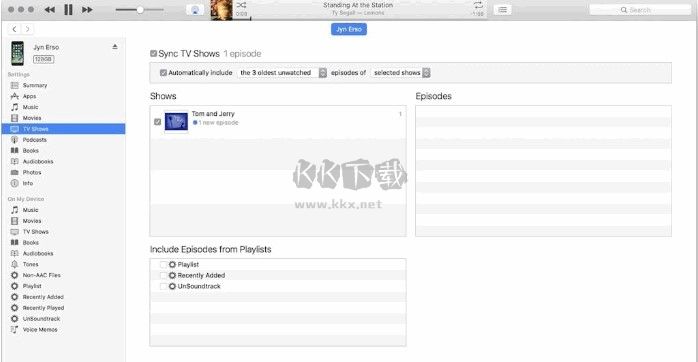Open TV Shows under On My Device
The height and width of the screenshot is (362, 698).
(x=36, y=232)
